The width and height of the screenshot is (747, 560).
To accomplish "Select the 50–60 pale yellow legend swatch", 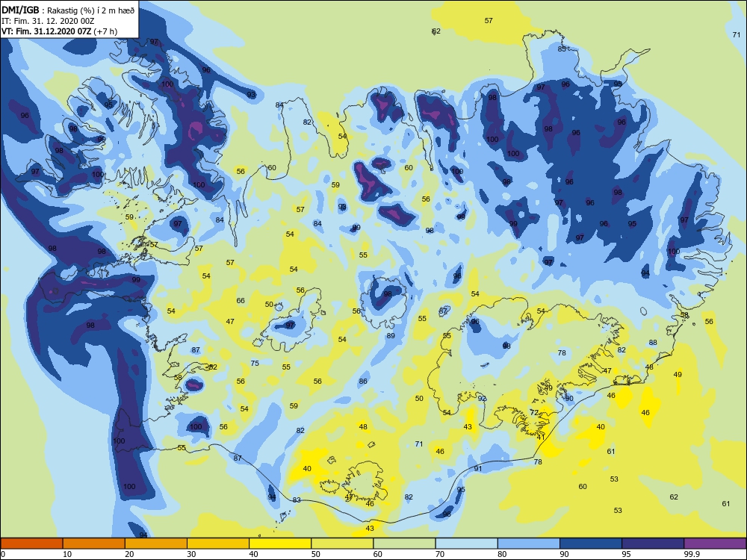I will point(343,544).
